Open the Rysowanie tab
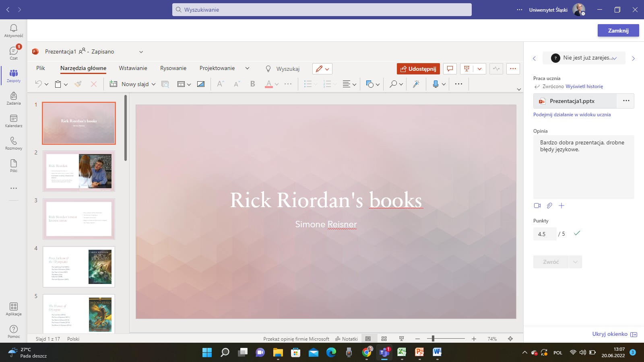 [173, 68]
